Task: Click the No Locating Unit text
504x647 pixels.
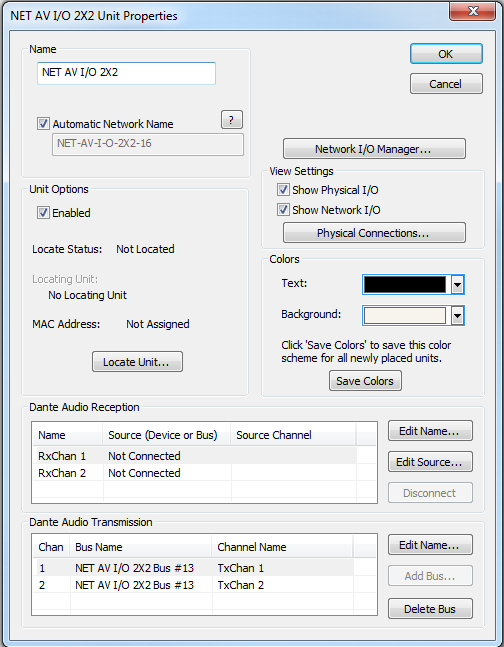Action: [88, 295]
